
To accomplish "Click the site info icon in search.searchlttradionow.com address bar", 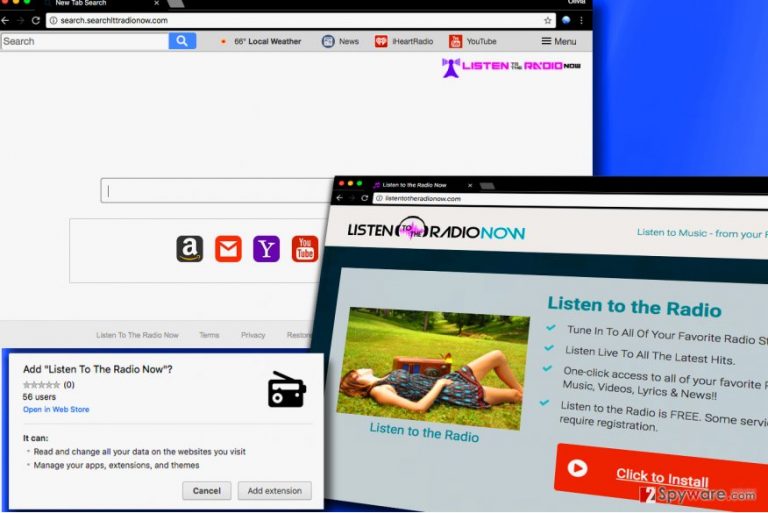I will 53,21.
